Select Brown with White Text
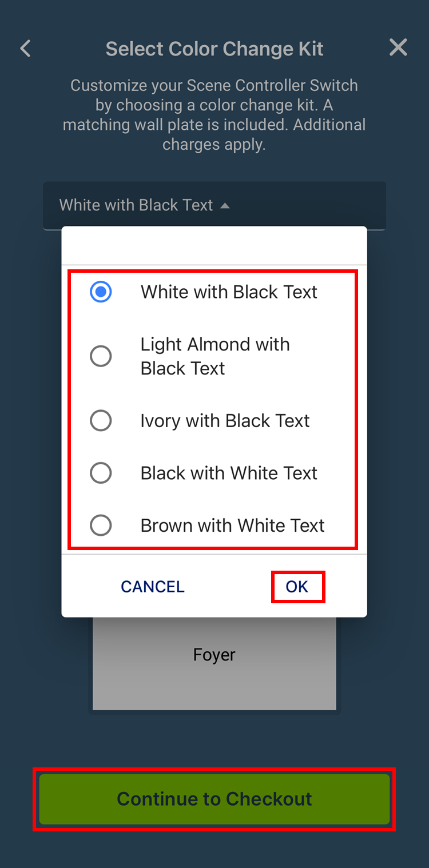Viewport: 429px width, 868px height. [x=101, y=525]
